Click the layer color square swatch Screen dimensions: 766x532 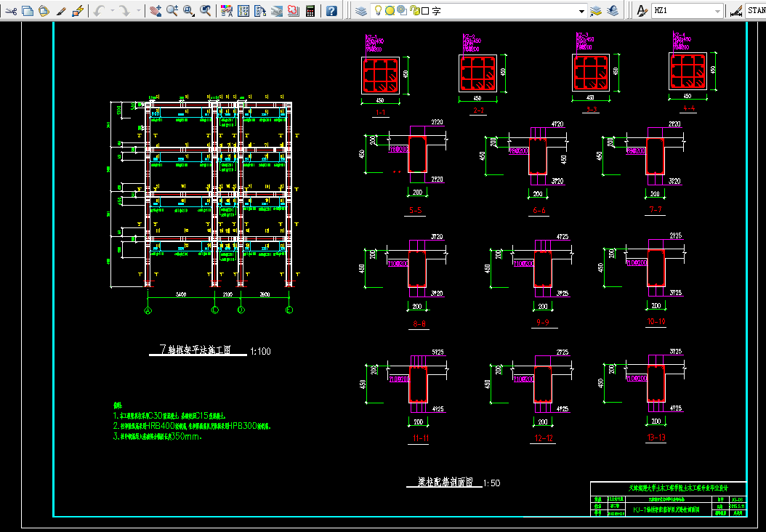pos(425,11)
